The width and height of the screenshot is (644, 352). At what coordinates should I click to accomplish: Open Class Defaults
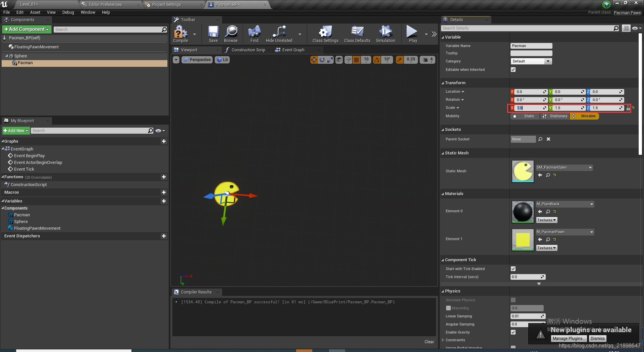[x=357, y=34]
